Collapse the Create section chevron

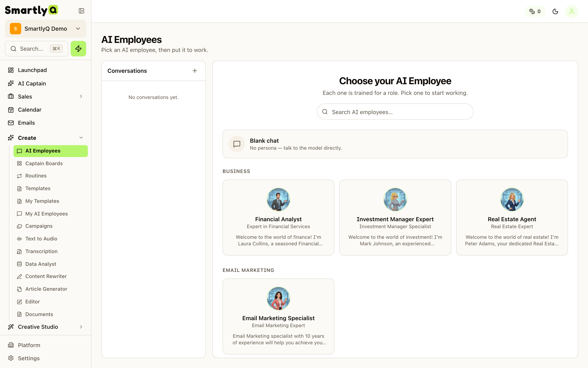81,138
